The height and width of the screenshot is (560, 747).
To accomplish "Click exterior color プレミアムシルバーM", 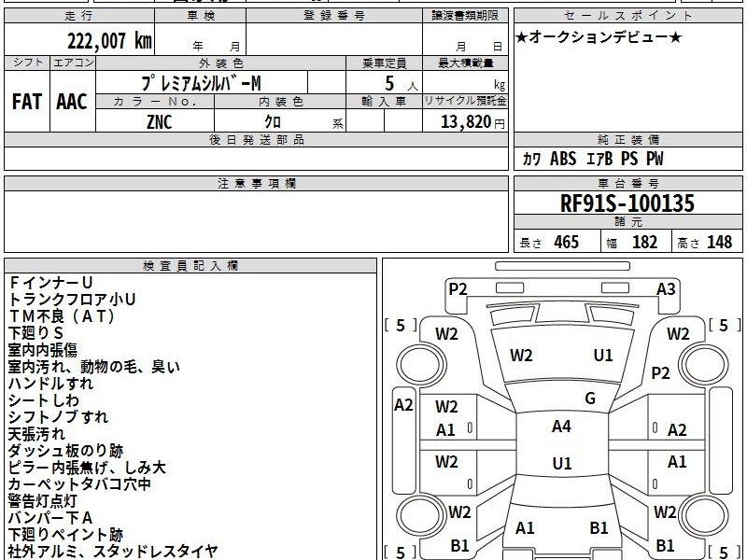I will pos(201,83).
